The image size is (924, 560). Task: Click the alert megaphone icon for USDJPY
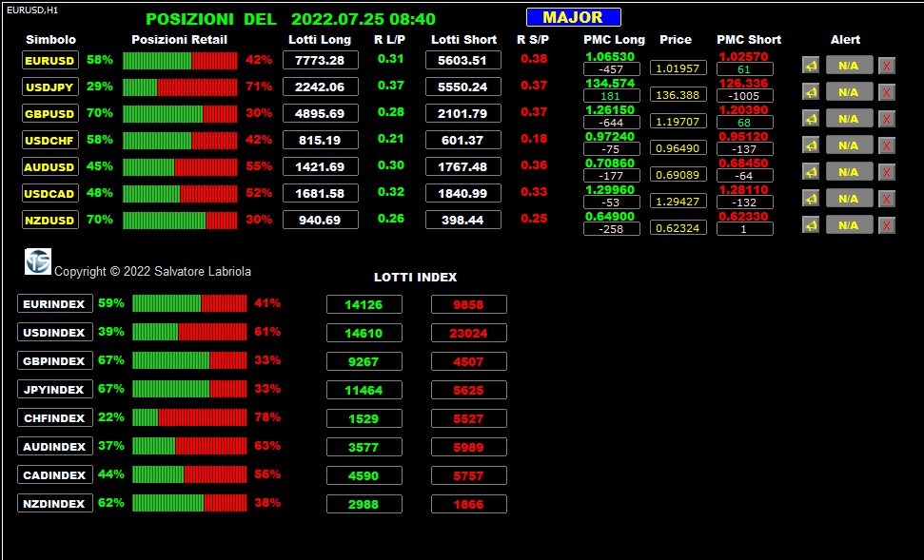(811, 92)
